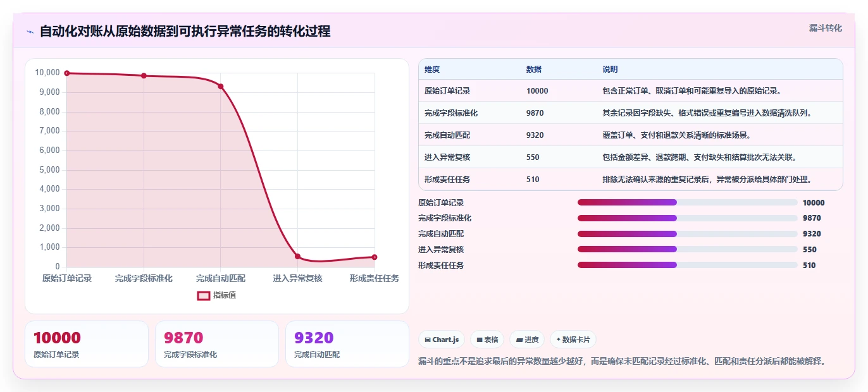The width and height of the screenshot is (868, 392).
Task: Click the 9870 value in the table
Action: 535,113
